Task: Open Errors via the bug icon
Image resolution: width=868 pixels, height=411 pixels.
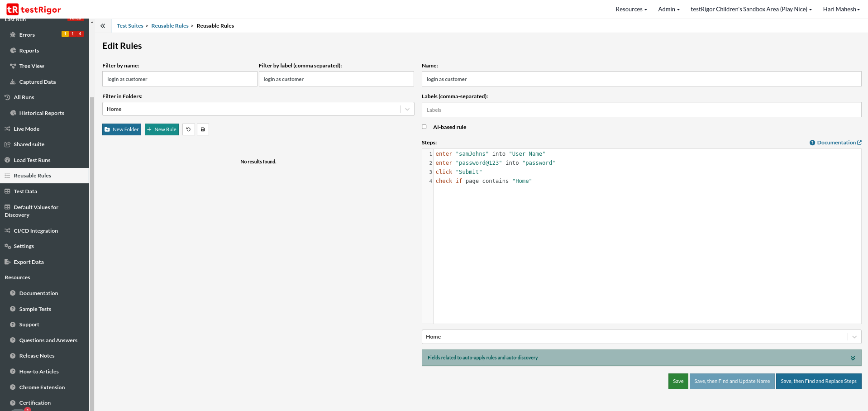Action: click(13, 35)
